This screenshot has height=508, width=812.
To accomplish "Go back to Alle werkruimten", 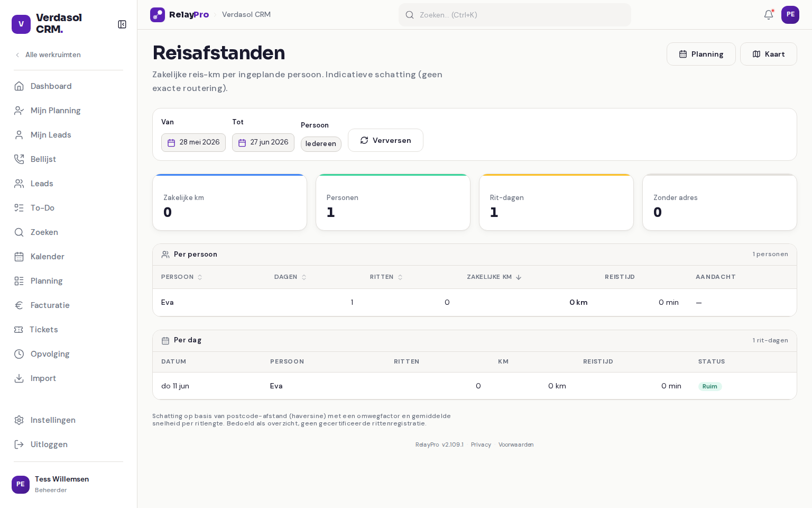I will pyautogui.click(x=48, y=55).
